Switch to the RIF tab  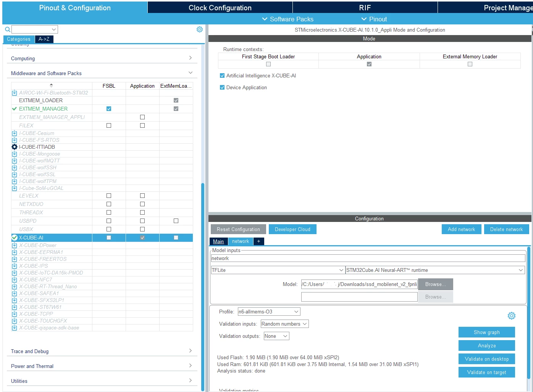[x=365, y=8]
